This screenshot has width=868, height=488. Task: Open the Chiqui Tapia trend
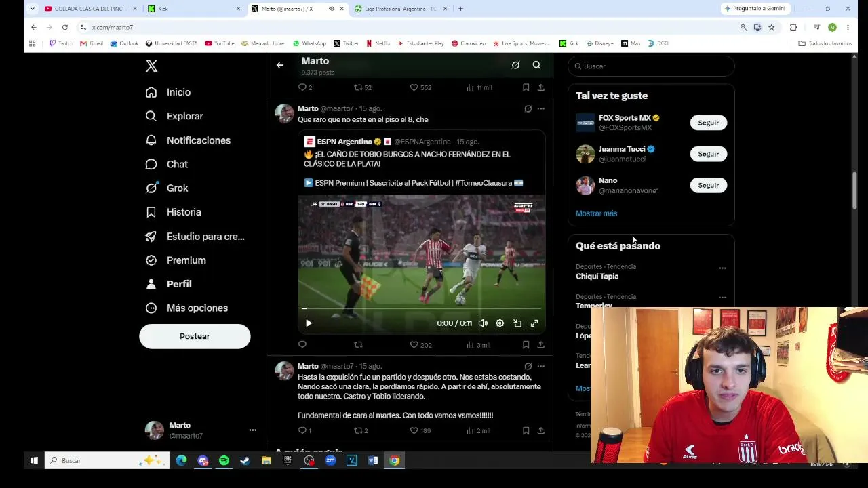click(597, 277)
